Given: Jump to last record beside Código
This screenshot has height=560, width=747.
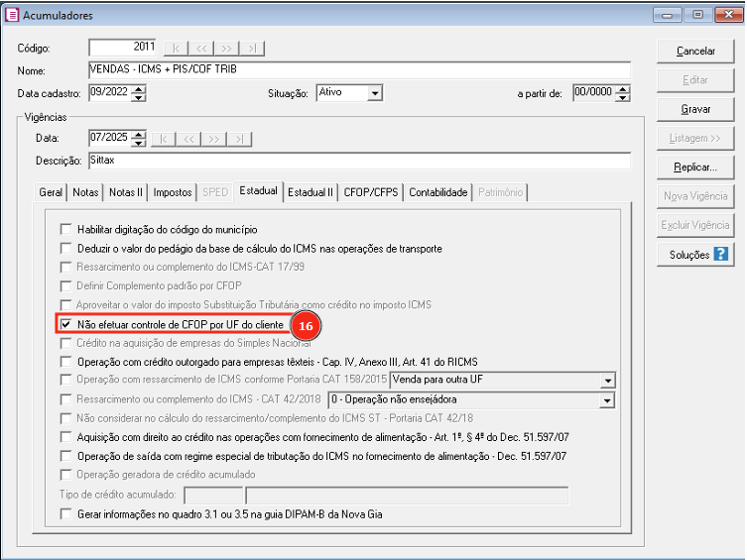Looking at the screenshot, I should coord(253,48).
